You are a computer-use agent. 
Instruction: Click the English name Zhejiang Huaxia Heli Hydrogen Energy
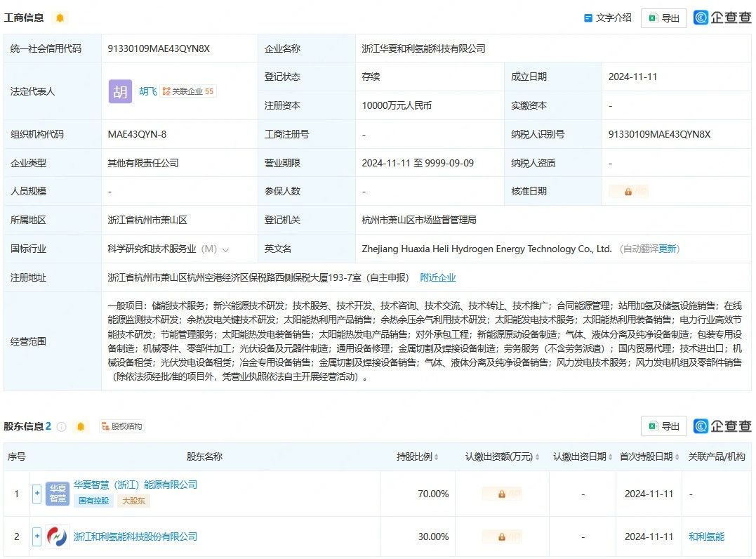point(486,249)
